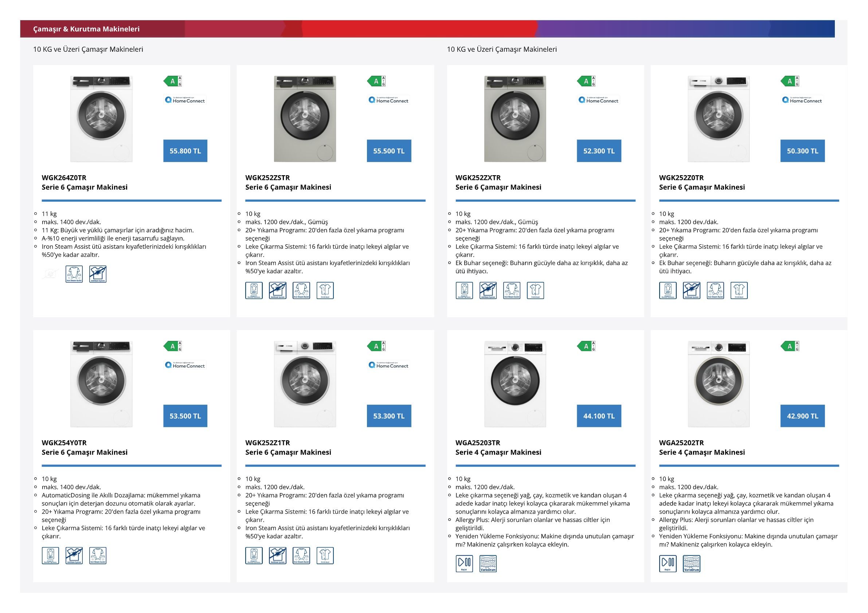Click the two-tone shirt icon under WGK252ZXTR

(x=535, y=290)
